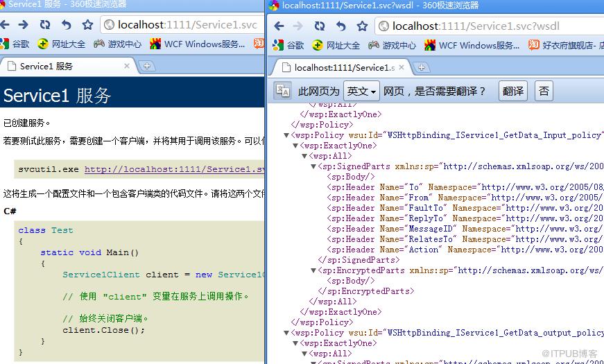Image resolution: width=604 pixels, height=364 pixels.
Task: Open WCF Windows服务 bookmark in left window
Action: [197, 44]
